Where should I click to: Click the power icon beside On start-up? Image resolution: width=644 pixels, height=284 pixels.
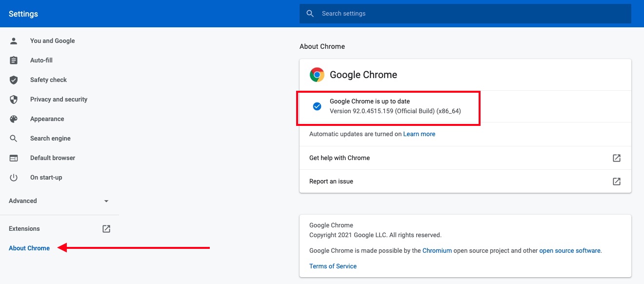coord(14,178)
